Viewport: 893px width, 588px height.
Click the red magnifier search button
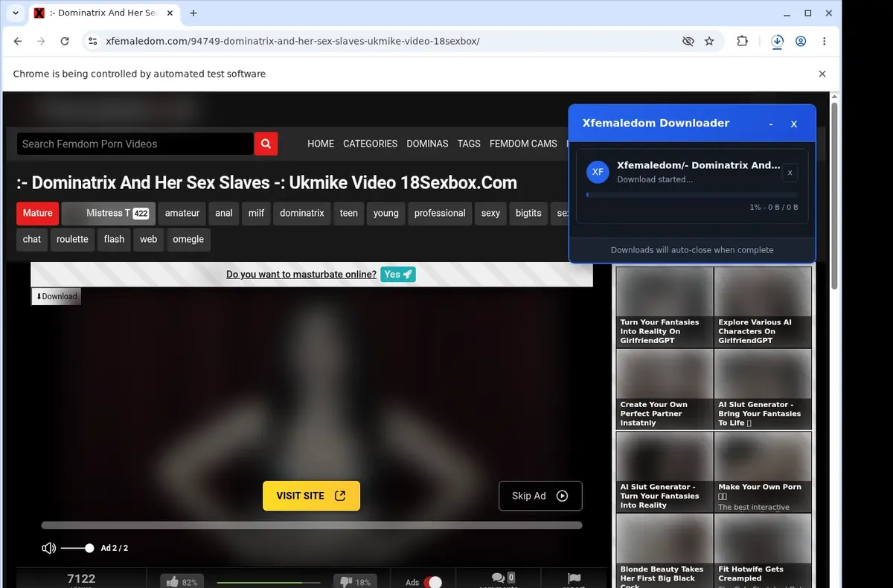[266, 144]
